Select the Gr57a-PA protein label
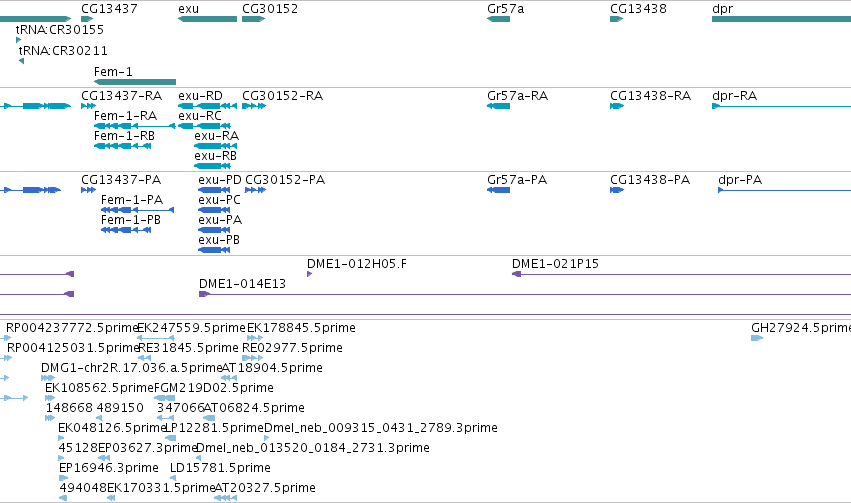Image resolution: width=851 pixels, height=503 pixels. point(517,180)
